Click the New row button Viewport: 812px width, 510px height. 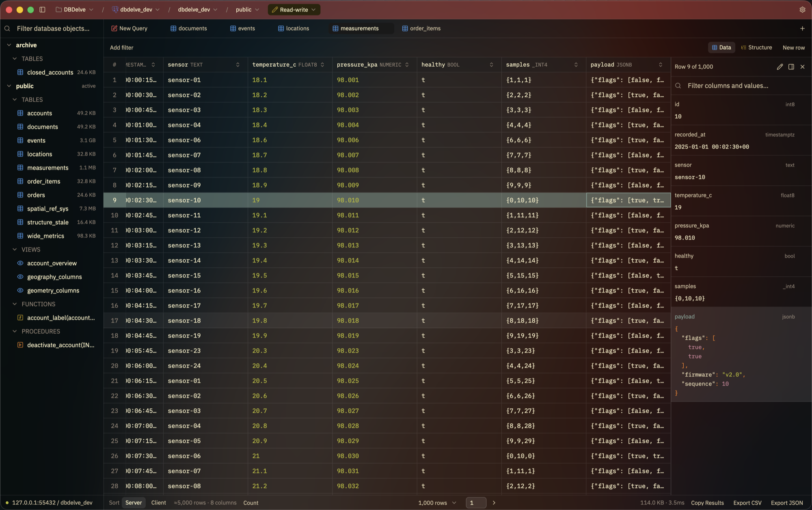click(793, 48)
